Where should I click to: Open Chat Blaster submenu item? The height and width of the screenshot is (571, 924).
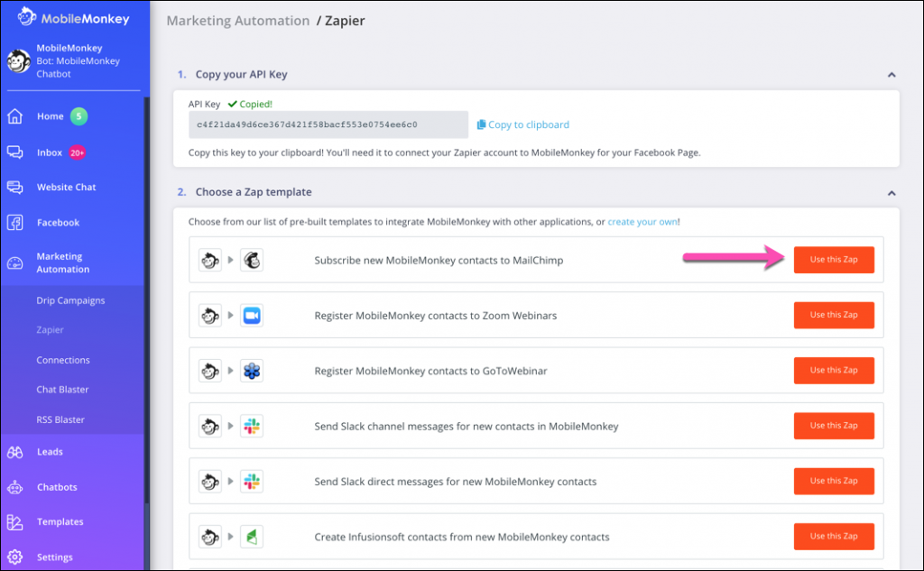(62, 390)
